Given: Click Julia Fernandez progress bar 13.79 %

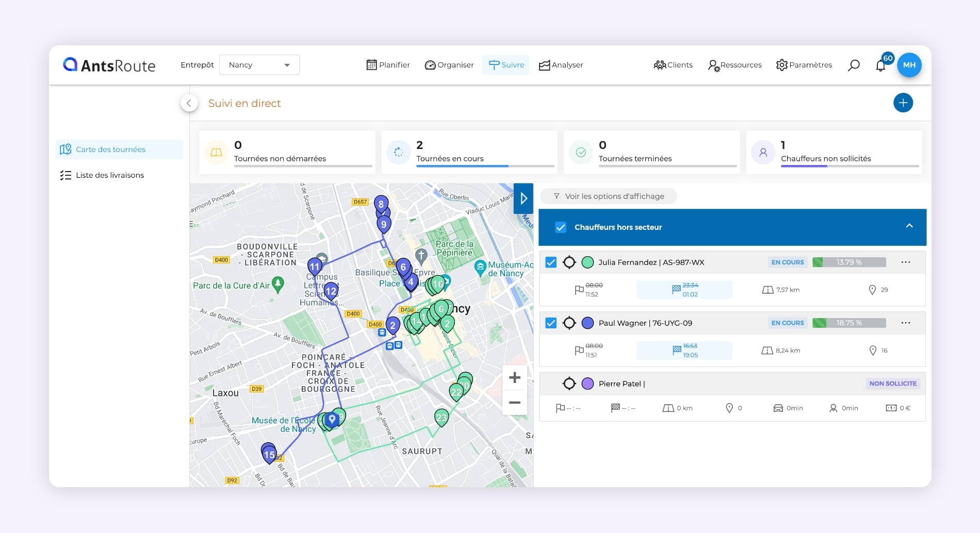Looking at the screenshot, I should pyautogui.click(x=848, y=262).
